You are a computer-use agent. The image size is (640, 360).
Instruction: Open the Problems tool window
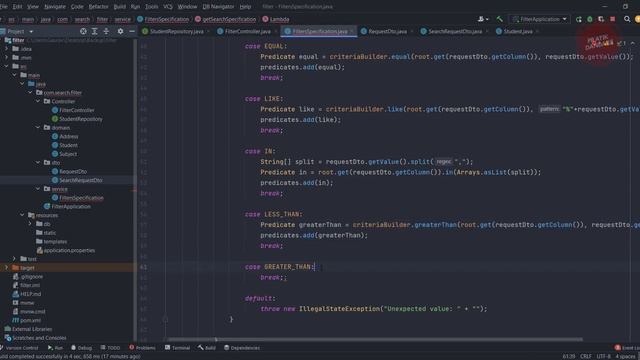(x=142, y=348)
